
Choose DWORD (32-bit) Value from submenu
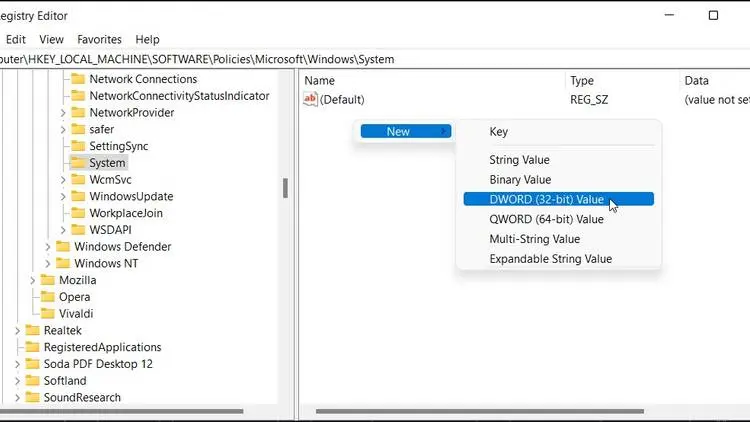[x=546, y=199]
